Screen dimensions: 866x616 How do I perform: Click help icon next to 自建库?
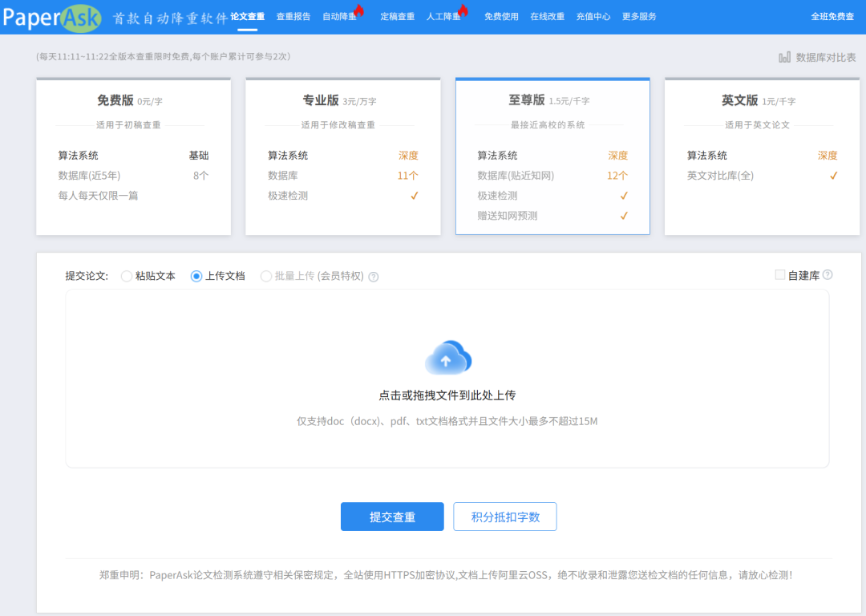(x=828, y=275)
